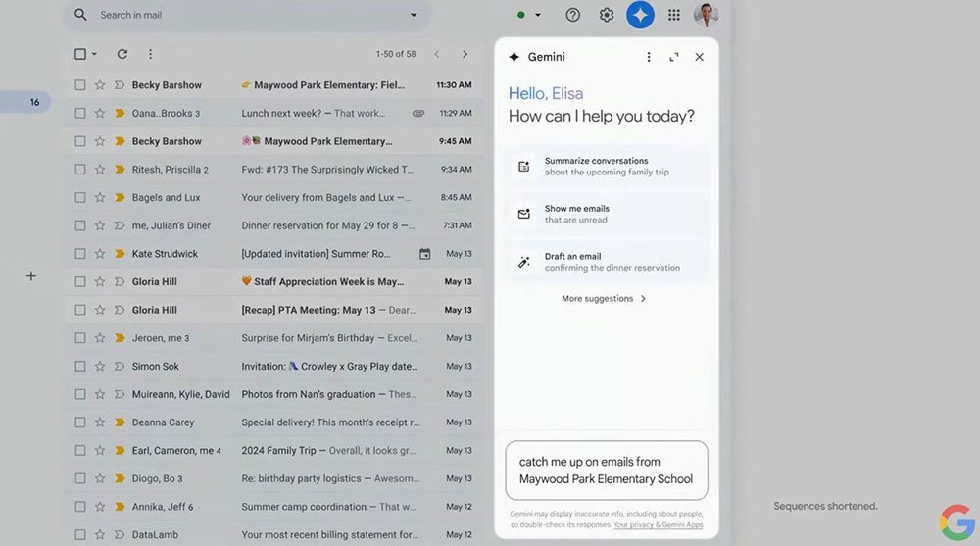This screenshot has height=546, width=980.
Task: Refresh the inbox
Action: [122, 55]
